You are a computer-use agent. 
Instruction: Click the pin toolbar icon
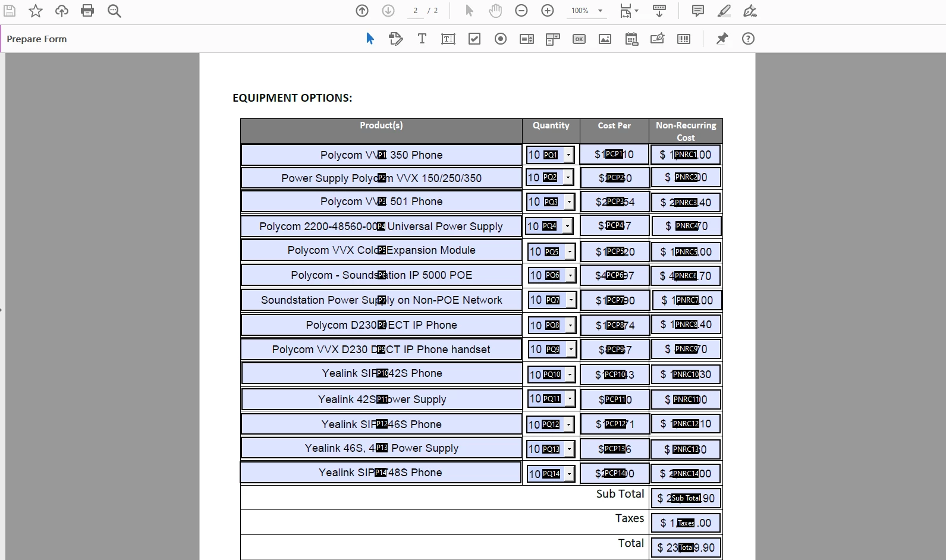(x=722, y=39)
